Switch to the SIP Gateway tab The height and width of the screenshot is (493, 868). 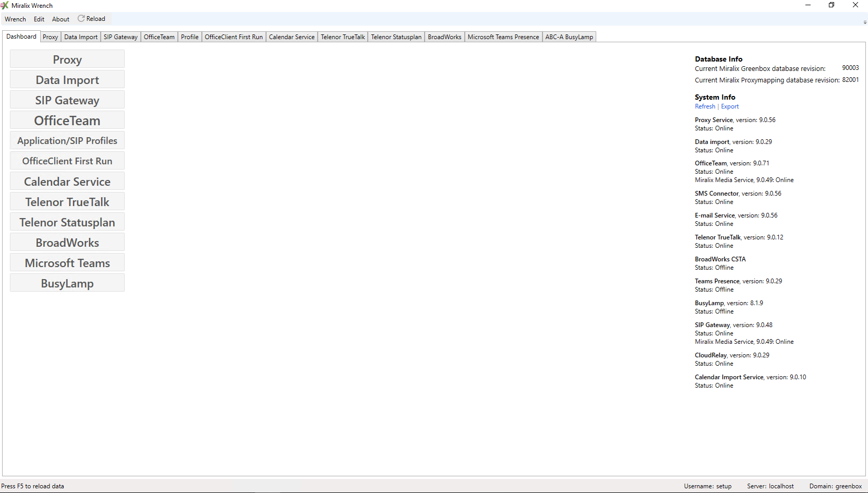(x=120, y=37)
